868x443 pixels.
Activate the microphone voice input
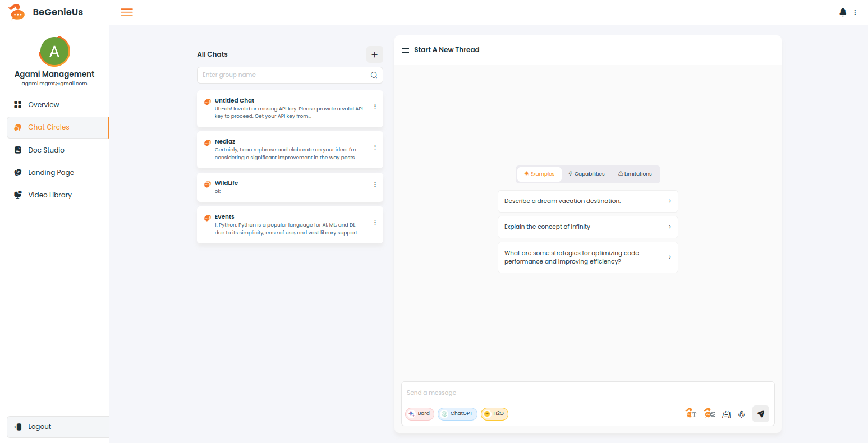[x=741, y=414]
